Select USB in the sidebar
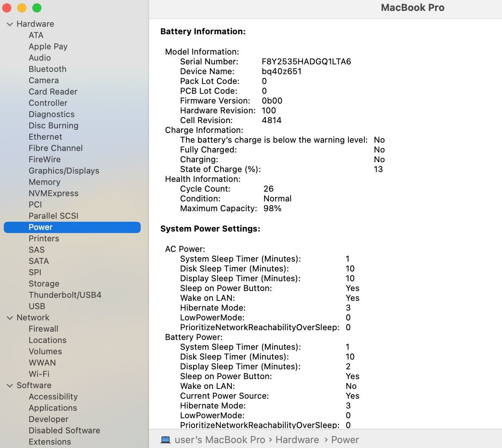The image size is (502, 448). pyautogui.click(x=37, y=306)
